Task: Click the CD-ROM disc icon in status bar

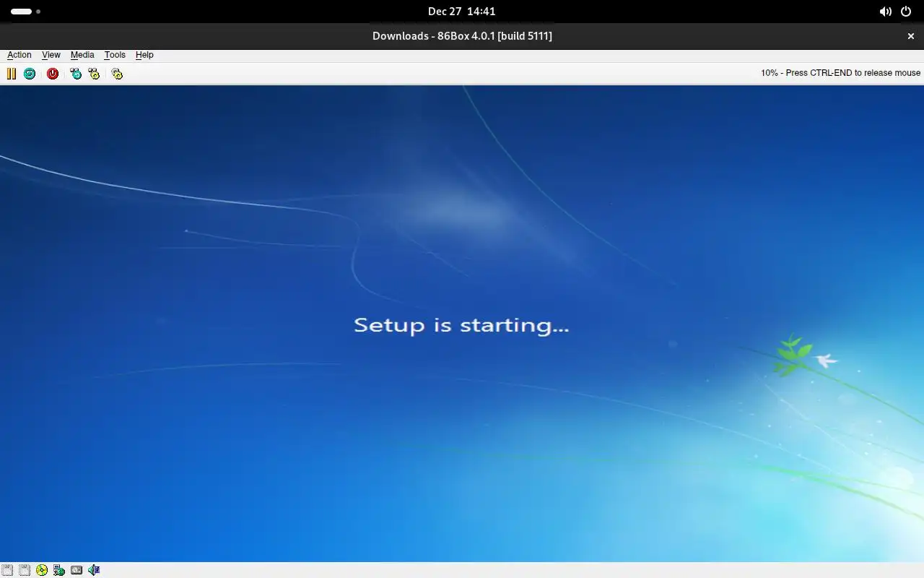Action: pos(42,570)
